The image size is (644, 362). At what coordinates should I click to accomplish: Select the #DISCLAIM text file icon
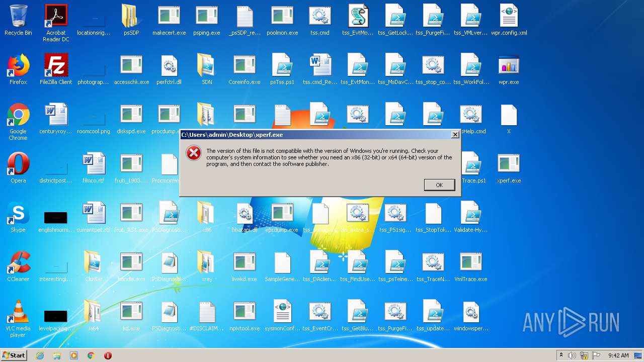pos(207,316)
